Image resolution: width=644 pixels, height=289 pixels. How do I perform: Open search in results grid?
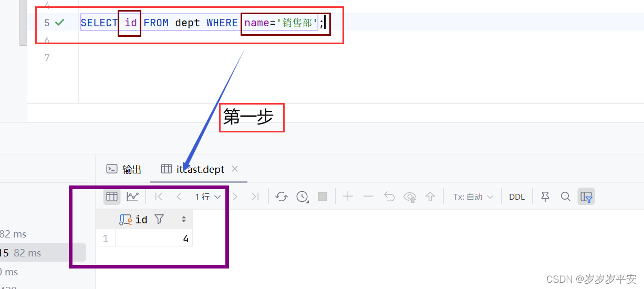click(x=566, y=197)
